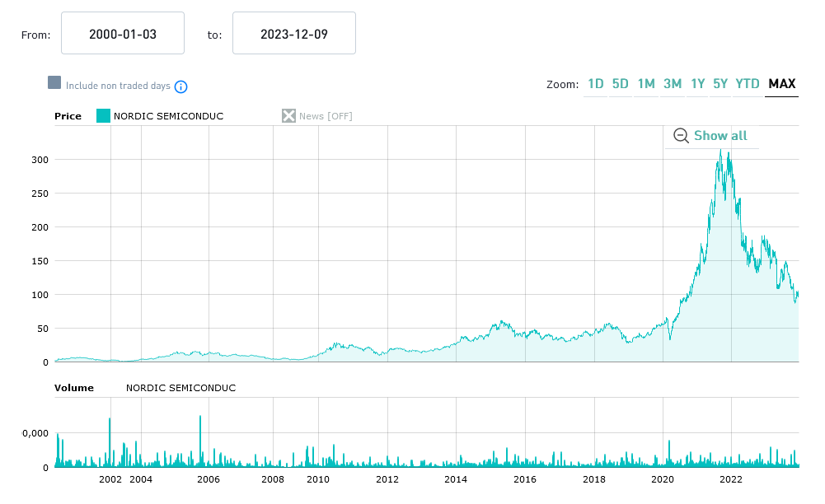
Task: Click the info icon beside non traded days
Action: (181, 86)
